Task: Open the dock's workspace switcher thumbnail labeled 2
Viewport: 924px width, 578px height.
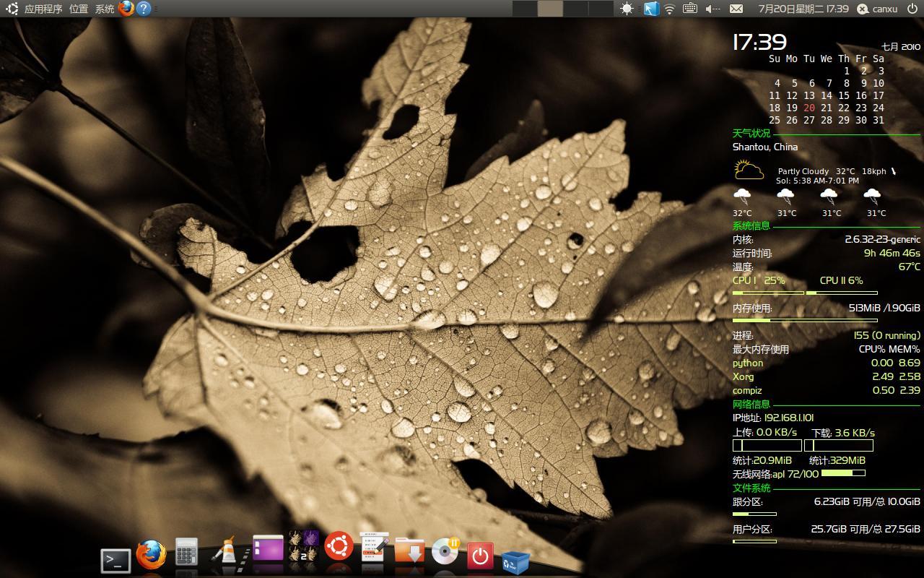Action: 304,545
